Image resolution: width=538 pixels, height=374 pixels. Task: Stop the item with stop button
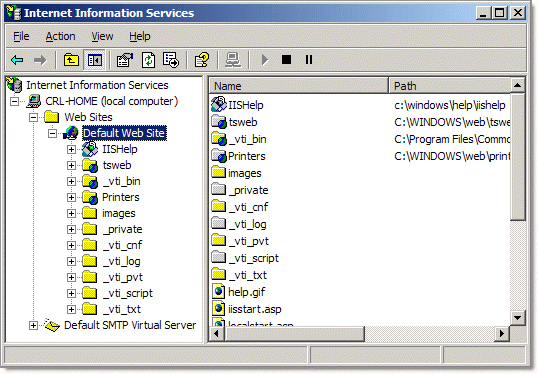(286, 60)
